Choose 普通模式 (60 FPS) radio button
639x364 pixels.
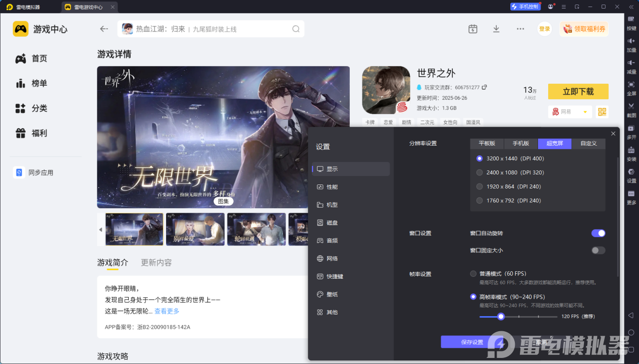[x=473, y=274]
